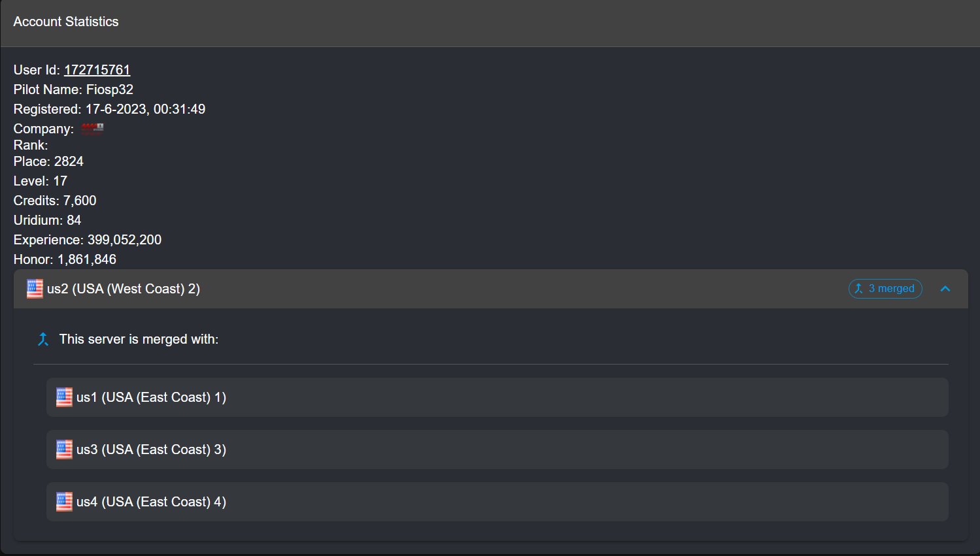Click merge icon inside the merged badge
Image resolution: width=980 pixels, height=556 pixels.
[x=859, y=289]
